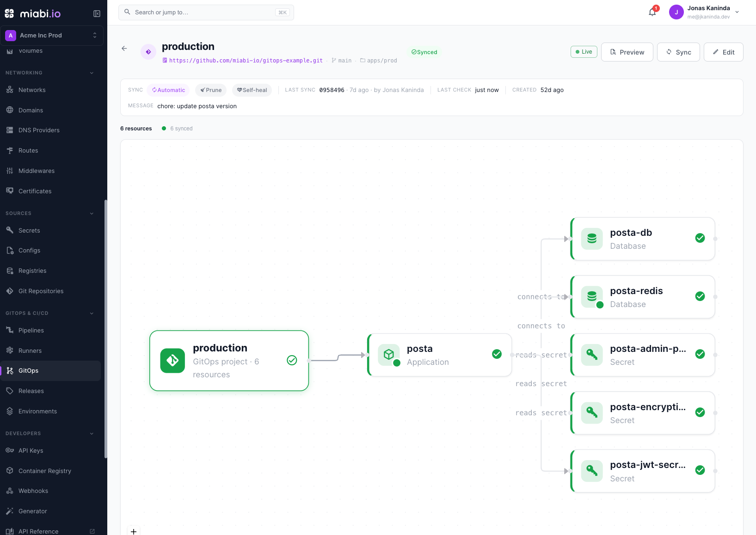Collapse the Sources section
Viewport: 756px width, 535px height.
[x=92, y=214]
